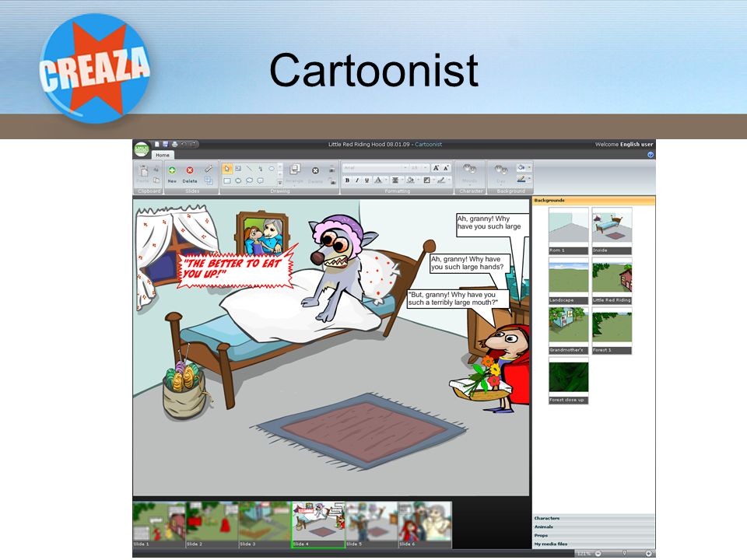Toggle bold formatting
This screenshot has width=747, height=560.
(347, 180)
